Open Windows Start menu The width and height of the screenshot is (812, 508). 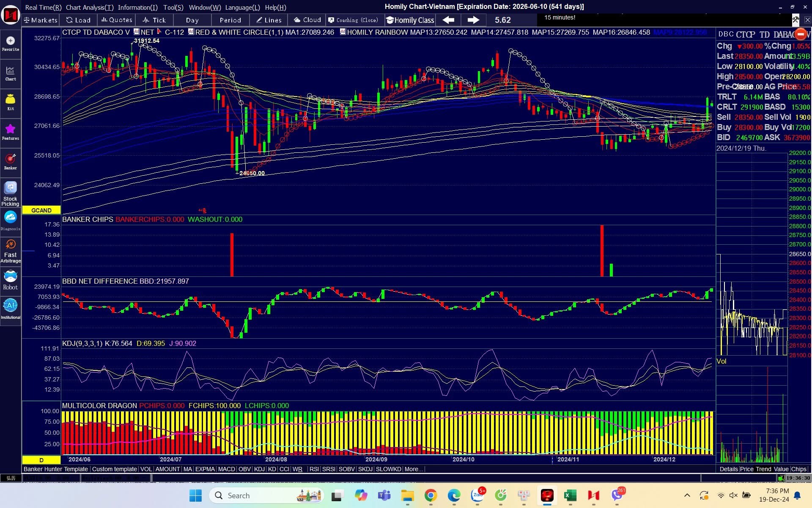[195, 495]
